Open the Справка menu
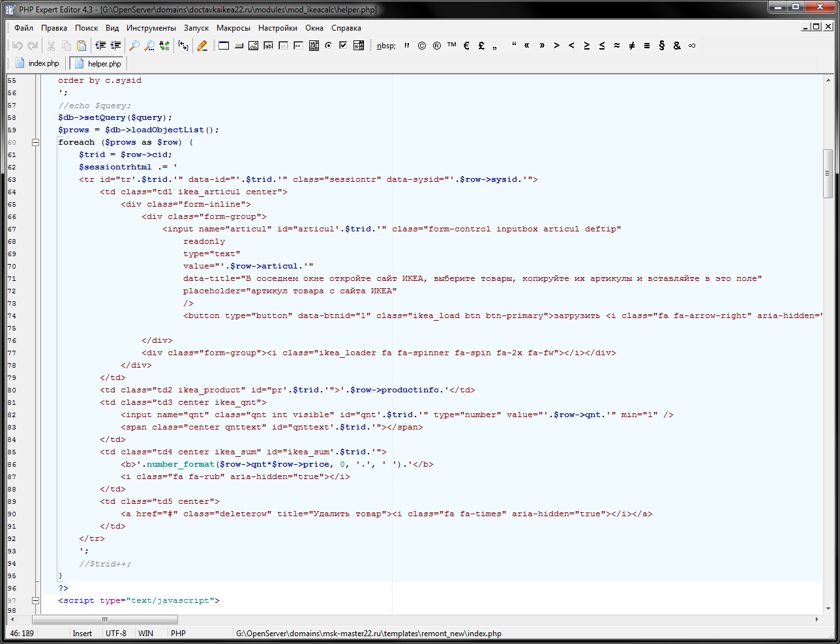Viewport: 840px width, 644px height. pyautogui.click(x=346, y=28)
